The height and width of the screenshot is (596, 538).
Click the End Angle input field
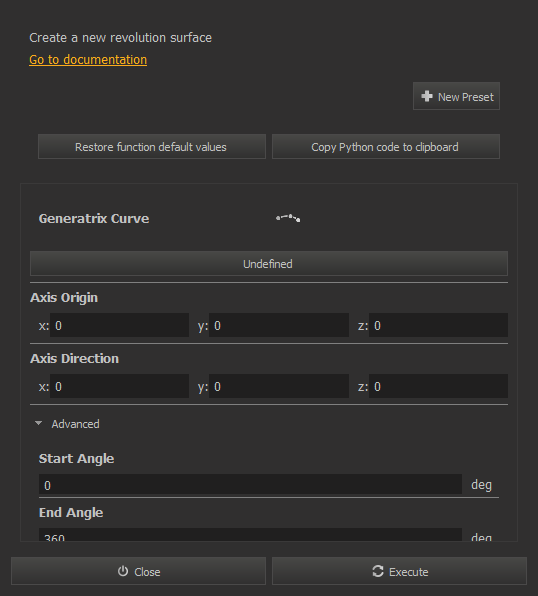(250, 534)
